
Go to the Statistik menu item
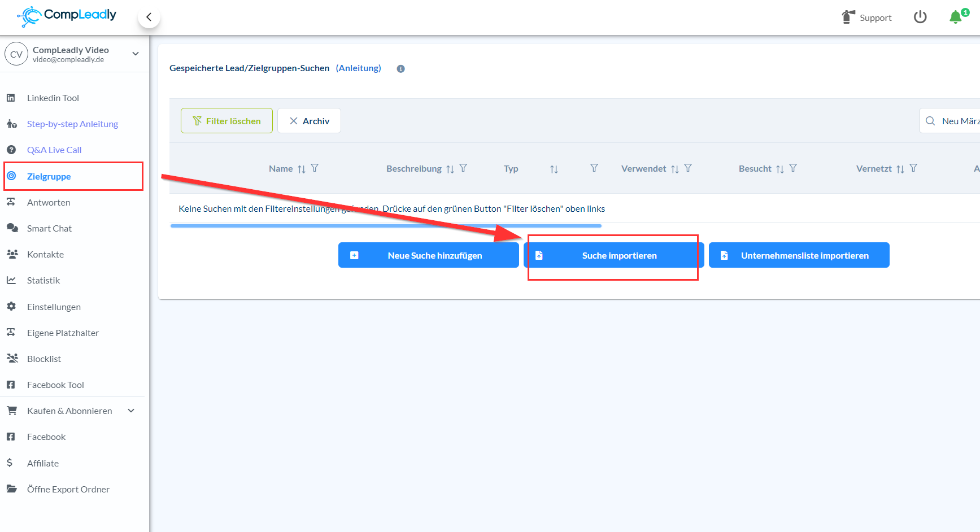pyautogui.click(x=43, y=280)
